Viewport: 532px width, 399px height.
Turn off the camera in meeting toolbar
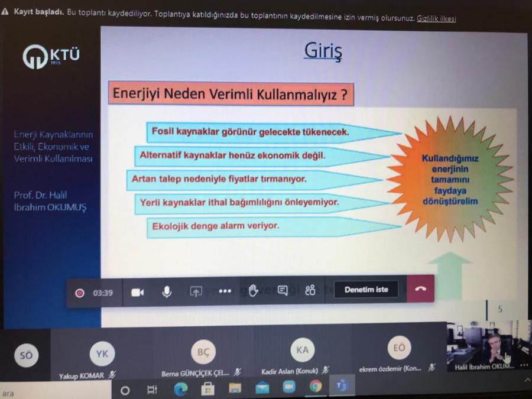point(137,292)
